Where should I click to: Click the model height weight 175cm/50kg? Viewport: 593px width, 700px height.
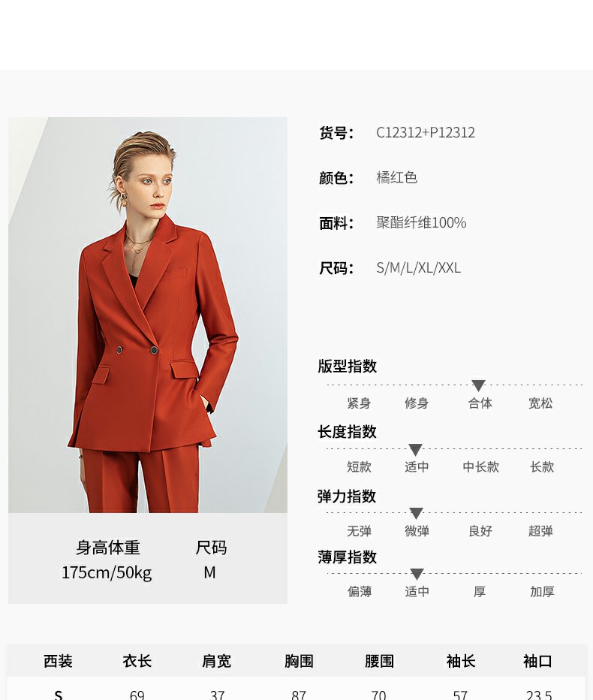click(107, 573)
